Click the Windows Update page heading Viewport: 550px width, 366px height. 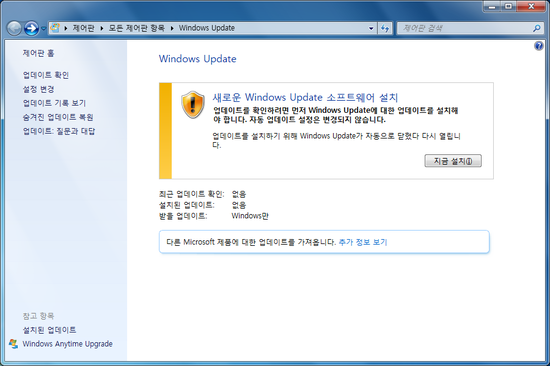[197, 59]
